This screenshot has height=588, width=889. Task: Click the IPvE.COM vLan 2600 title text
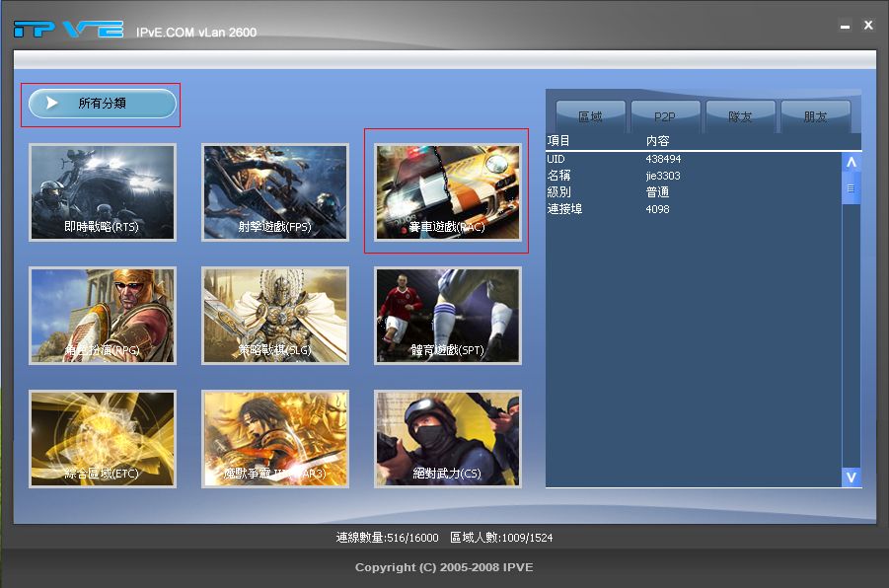pyautogui.click(x=196, y=33)
